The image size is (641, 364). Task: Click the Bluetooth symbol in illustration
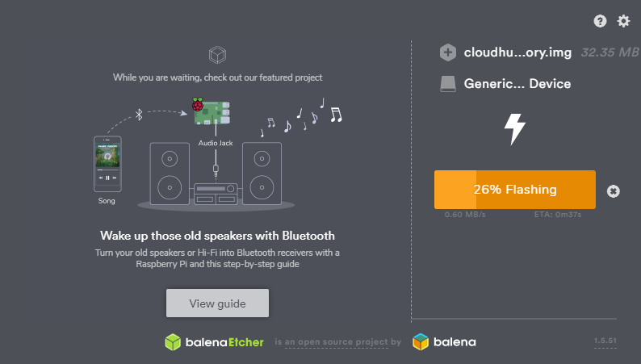click(x=139, y=115)
